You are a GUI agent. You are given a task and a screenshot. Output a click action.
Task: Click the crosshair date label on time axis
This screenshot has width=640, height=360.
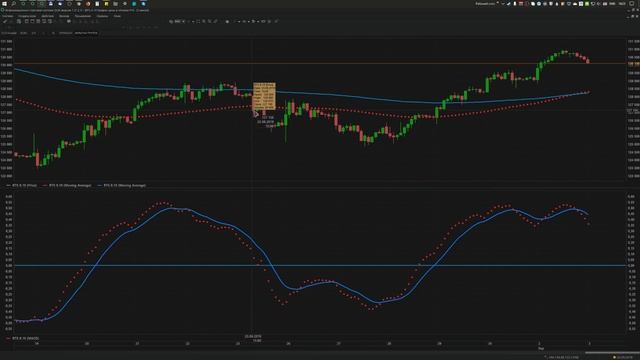click(253, 338)
